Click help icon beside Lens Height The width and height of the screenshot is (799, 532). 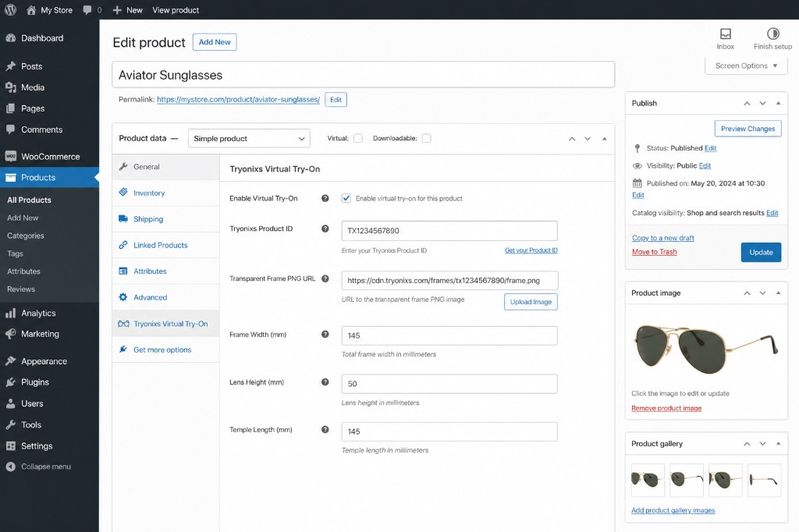coord(325,381)
